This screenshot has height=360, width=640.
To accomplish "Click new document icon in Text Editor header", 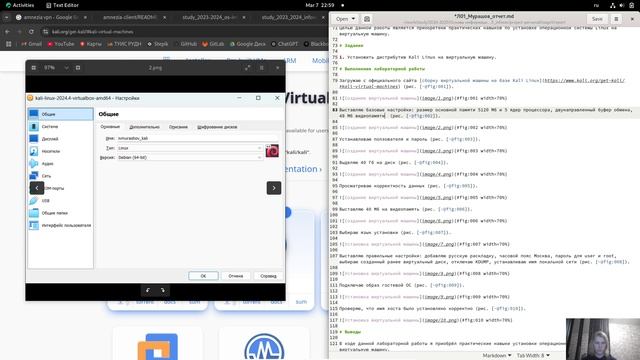I will coord(367,19).
